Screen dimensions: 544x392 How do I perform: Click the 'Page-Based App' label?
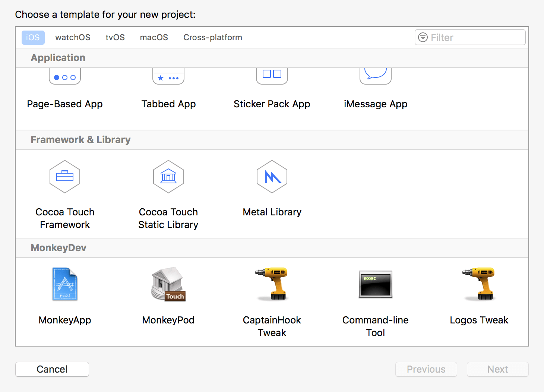coord(65,104)
